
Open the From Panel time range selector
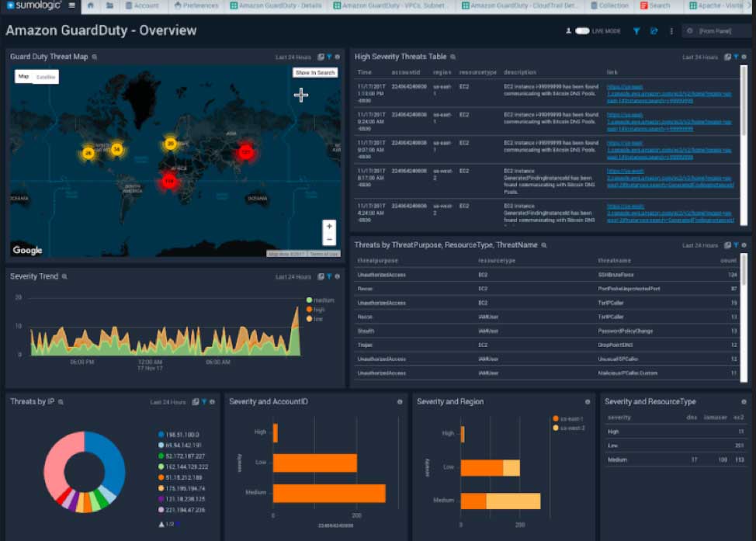tap(716, 31)
